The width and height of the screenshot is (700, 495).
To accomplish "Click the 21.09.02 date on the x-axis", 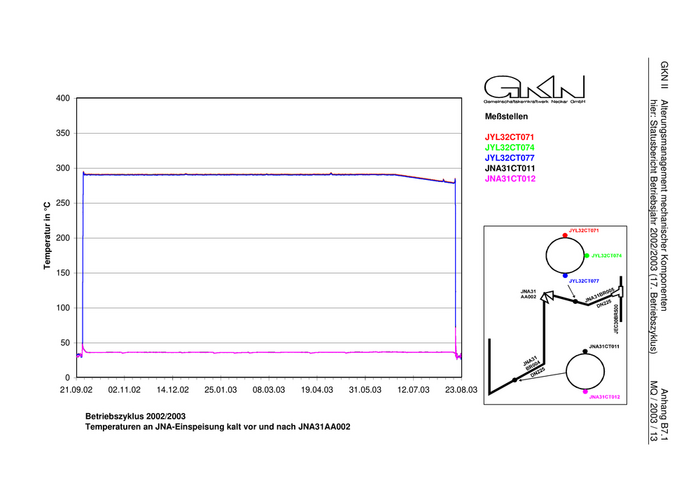I will (76, 391).
